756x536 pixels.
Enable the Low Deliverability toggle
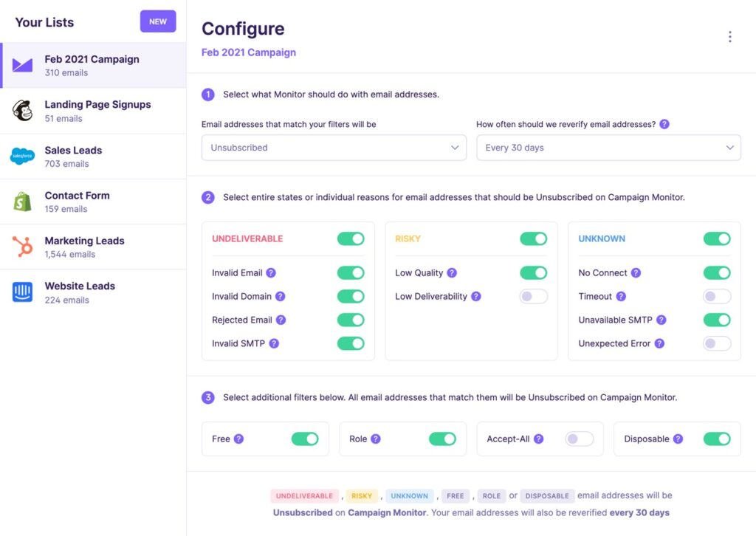(533, 296)
